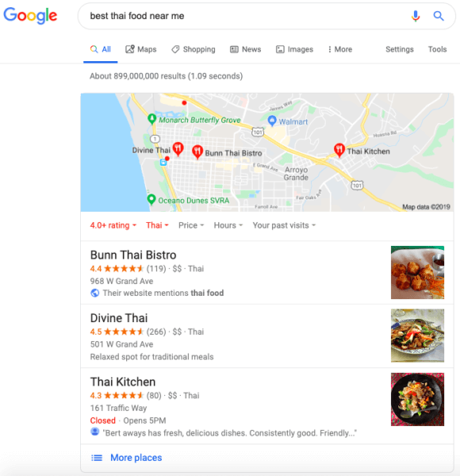Screen dimensions: 460x476
Task: Switch to the Maps tab
Action: tap(141, 49)
